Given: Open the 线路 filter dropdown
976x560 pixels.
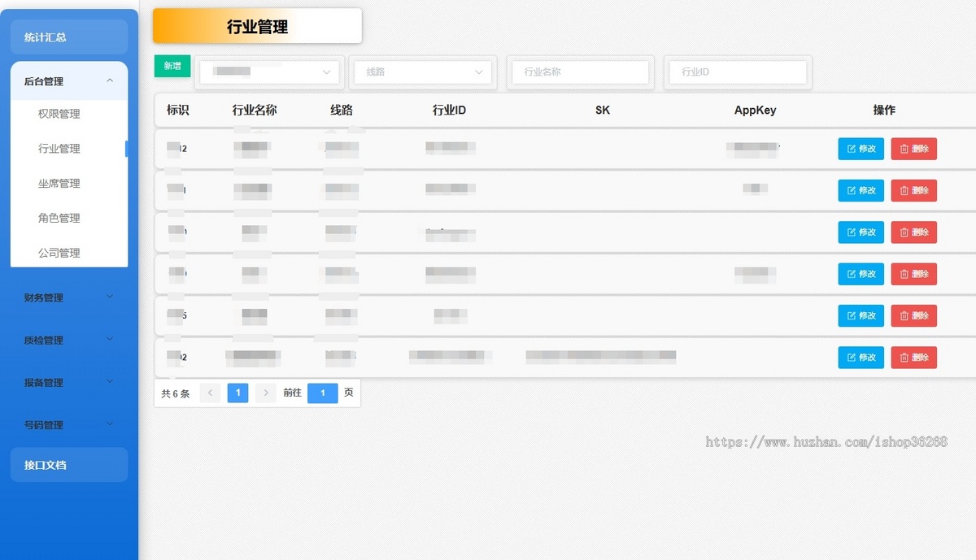Looking at the screenshot, I should click(x=424, y=72).
